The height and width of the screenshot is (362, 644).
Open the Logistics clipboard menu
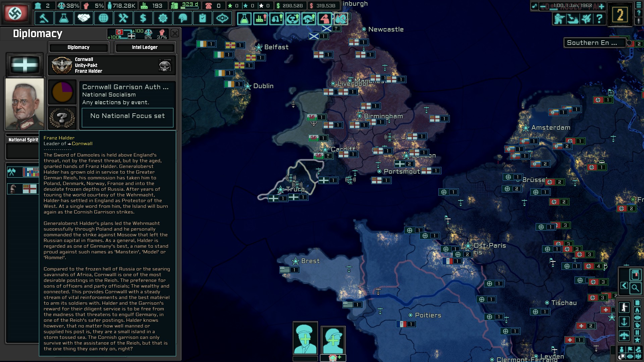pyautogui.click(x=203, y=18)
